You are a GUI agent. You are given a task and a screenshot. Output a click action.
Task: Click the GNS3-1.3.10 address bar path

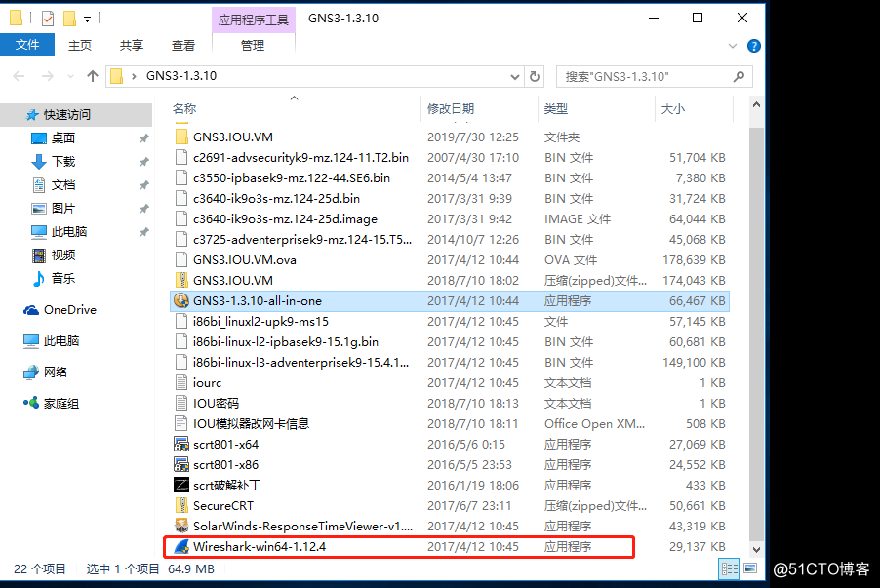181,76
